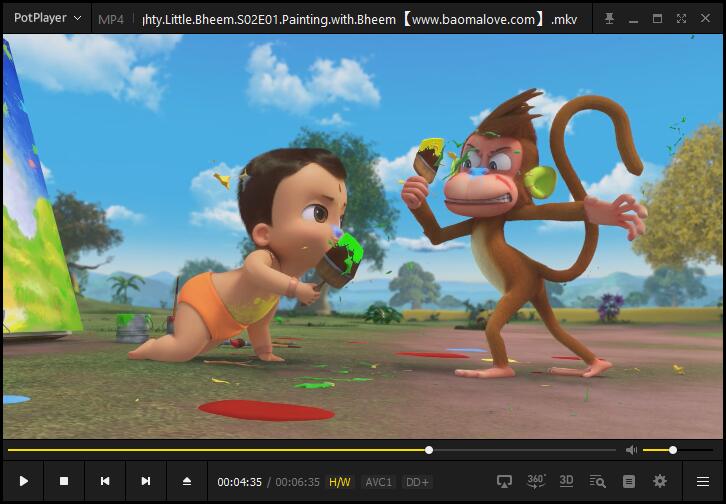Screen dimensions: 726x504
Task: Seek to the unplayed part of the timeline
Action: [x=524, y=450]
